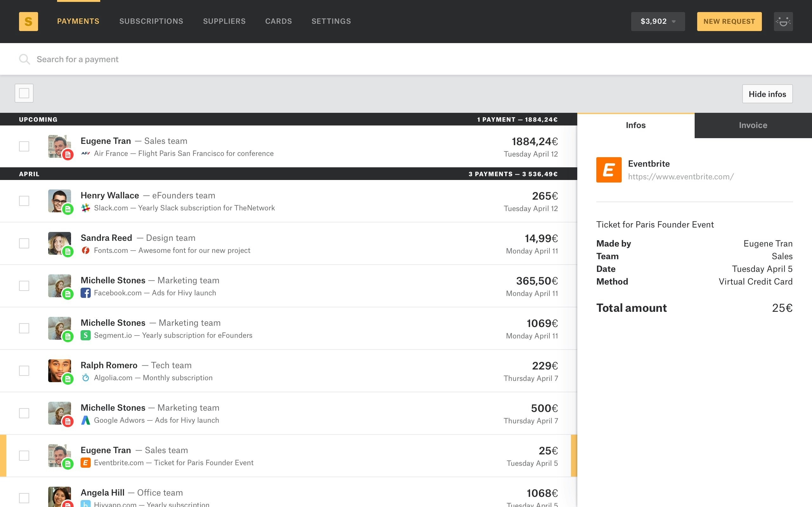This screenshot has width=812, height=507.
Task: Go to the Suppliers section
Action: 224,22
